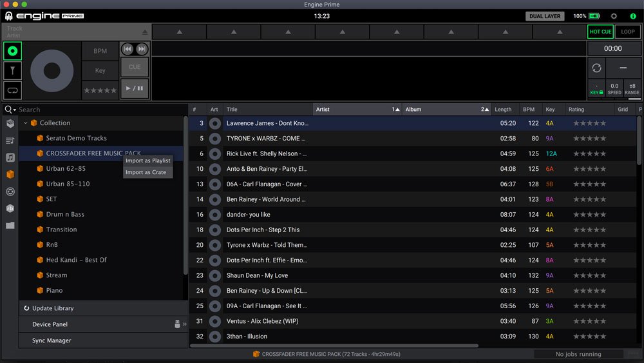The image size is (644, 363).
Task: Click the Update Library refresh icon
Action: 26,308
